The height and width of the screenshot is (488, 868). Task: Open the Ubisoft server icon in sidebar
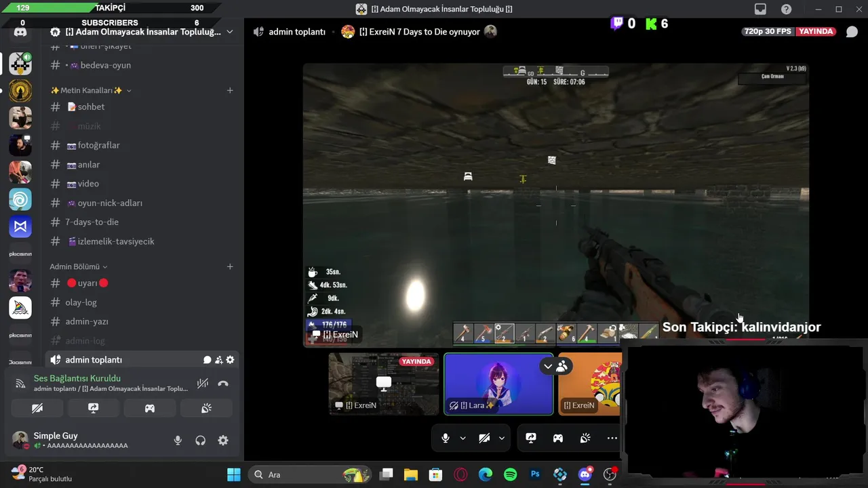coord(20,199)
